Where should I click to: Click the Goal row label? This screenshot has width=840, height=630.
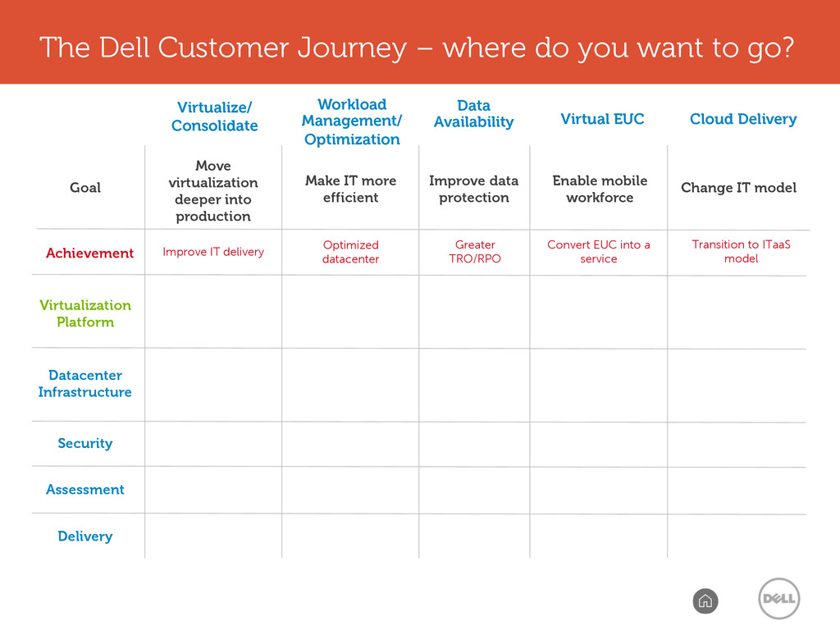(x=85, y=188)
